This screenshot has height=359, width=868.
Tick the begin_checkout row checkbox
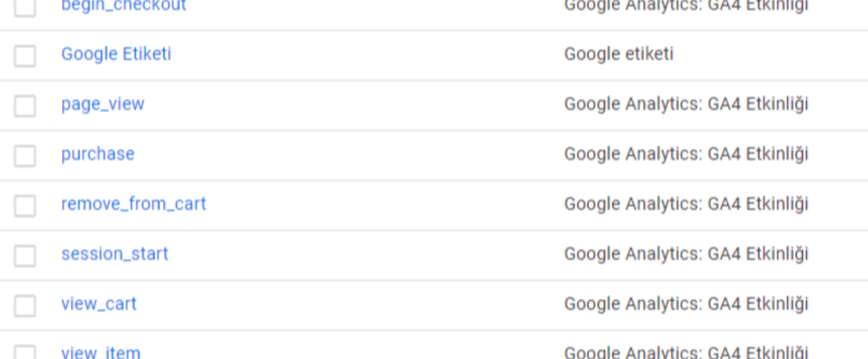tap(25, 8)
